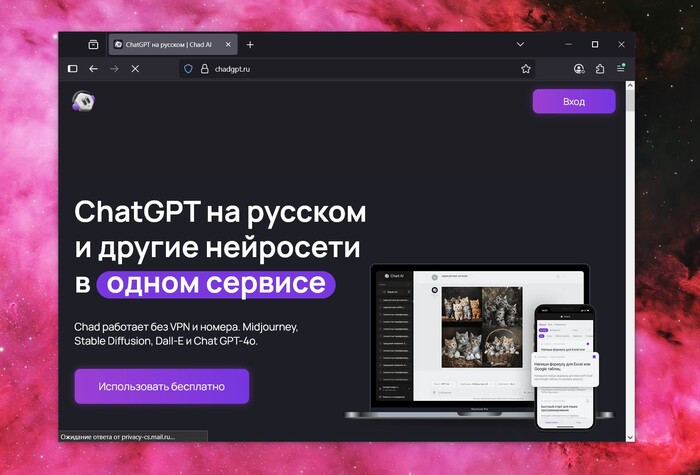Stop loading the current page
This screenshot has height=475, width=700.
pyautogui.click(x=135, y=69)
